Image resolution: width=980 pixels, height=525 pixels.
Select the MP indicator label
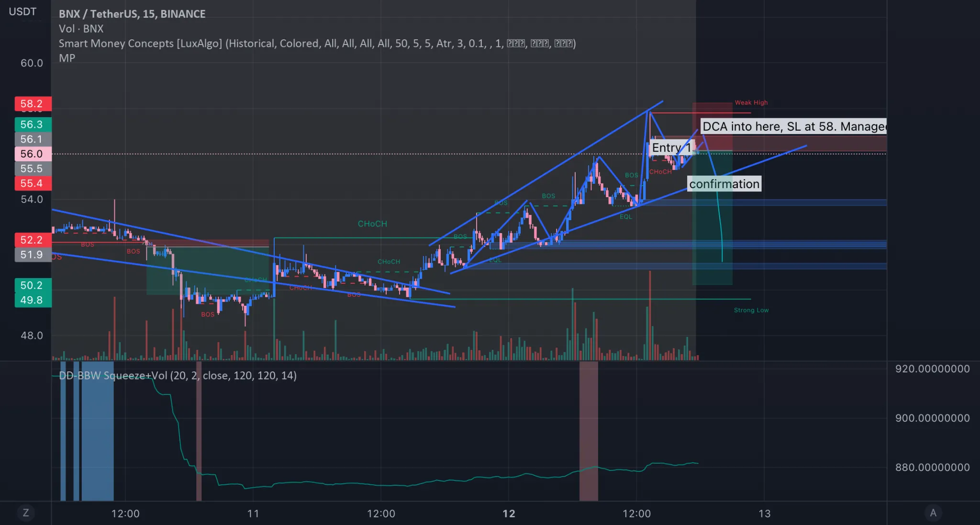pyautogui.click(x=67, y=58)
